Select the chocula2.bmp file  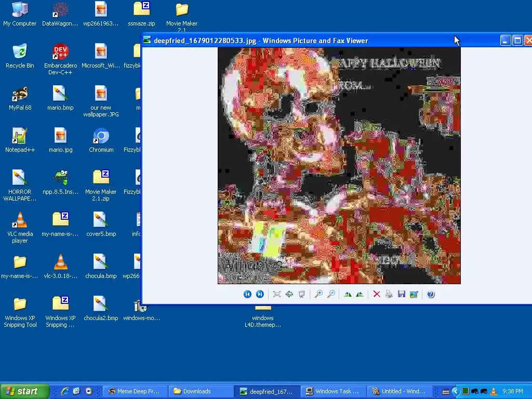(101, 309)
